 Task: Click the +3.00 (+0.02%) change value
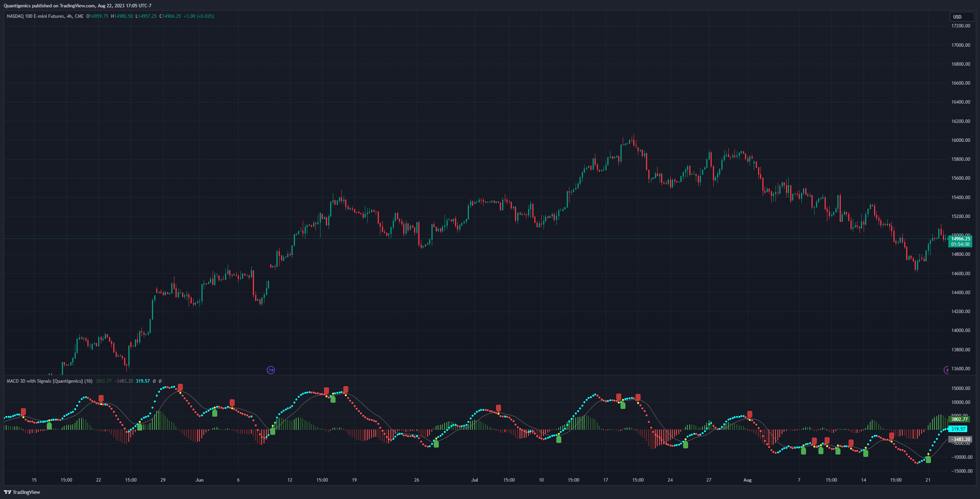pyautogui.click(x=199, y=16)
